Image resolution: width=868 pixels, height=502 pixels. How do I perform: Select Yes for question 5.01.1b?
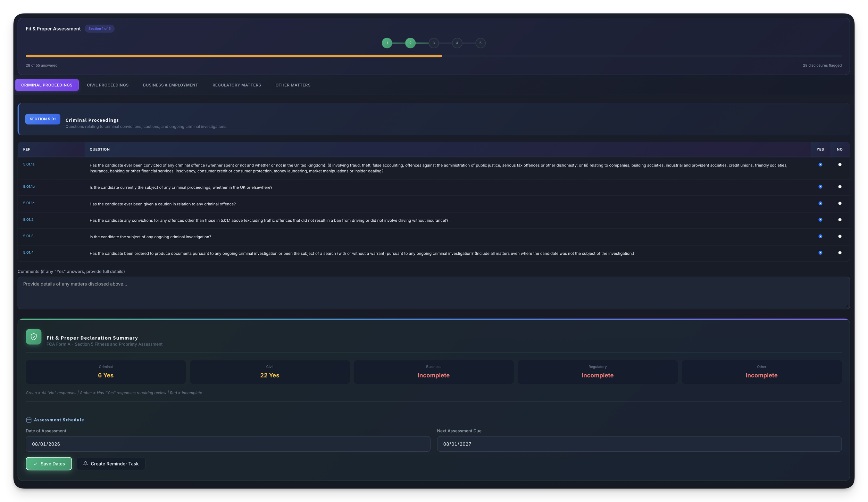(x=820, y=187)
